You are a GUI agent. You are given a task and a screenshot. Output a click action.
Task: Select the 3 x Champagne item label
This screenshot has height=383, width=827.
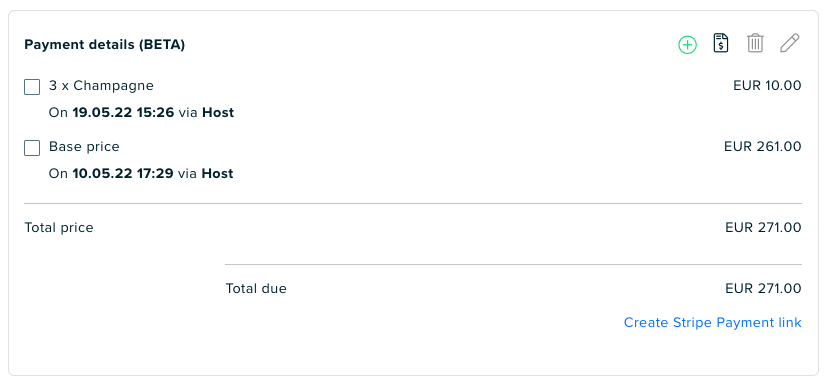[101, 85]
